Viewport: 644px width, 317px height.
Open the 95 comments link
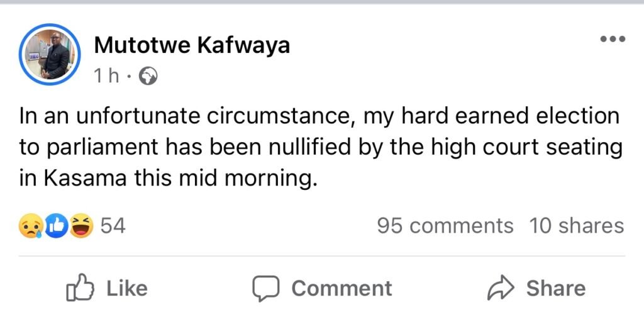[445, 226]
